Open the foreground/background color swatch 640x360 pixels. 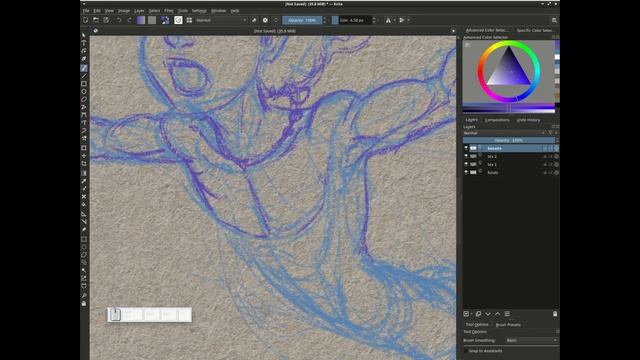tap(165, 20)
